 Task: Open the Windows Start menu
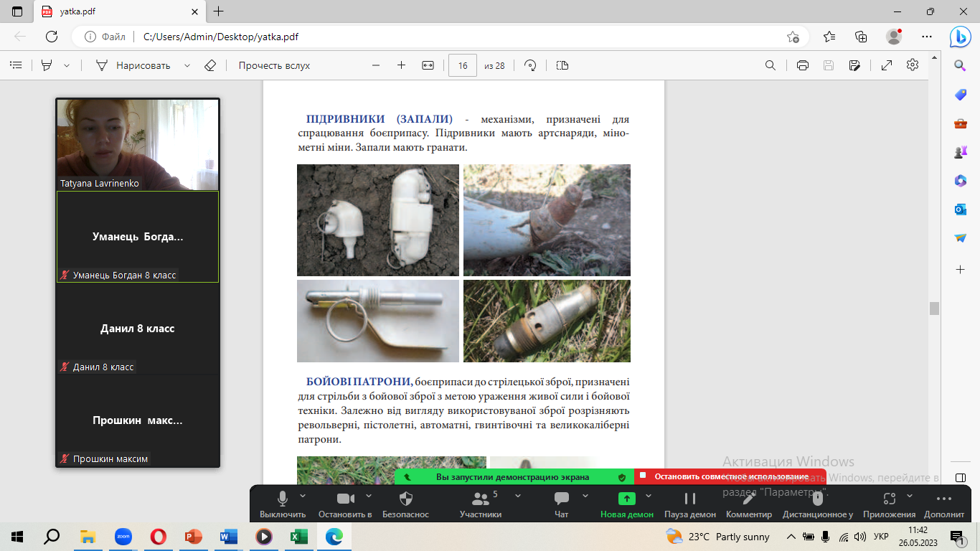point(17,536)
